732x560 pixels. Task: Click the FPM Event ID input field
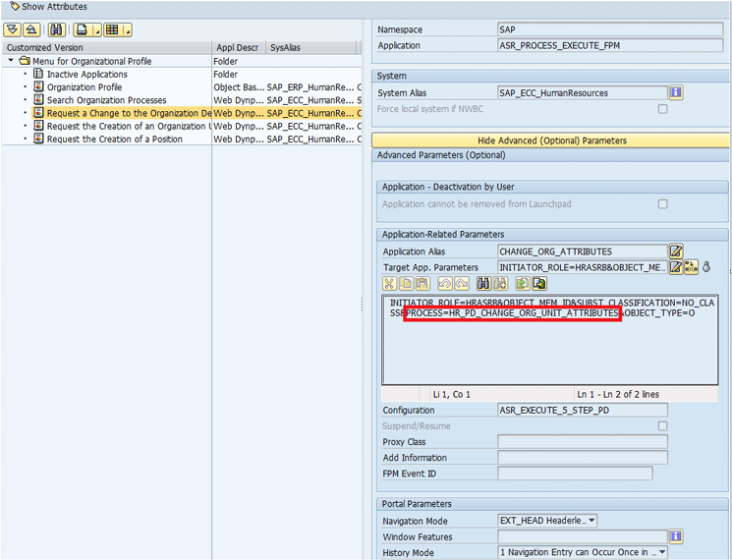[x=575, y=474]
